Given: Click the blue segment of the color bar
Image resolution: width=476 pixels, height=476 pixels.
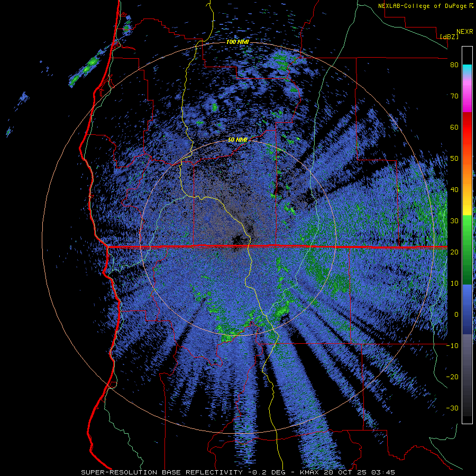Looking at the screenshot, I should coord(467,309).
